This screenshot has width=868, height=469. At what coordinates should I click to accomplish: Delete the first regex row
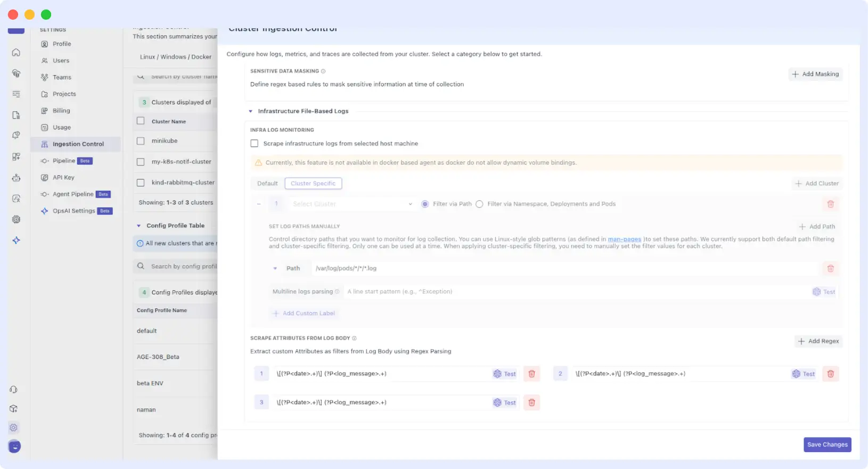(531, 374)
